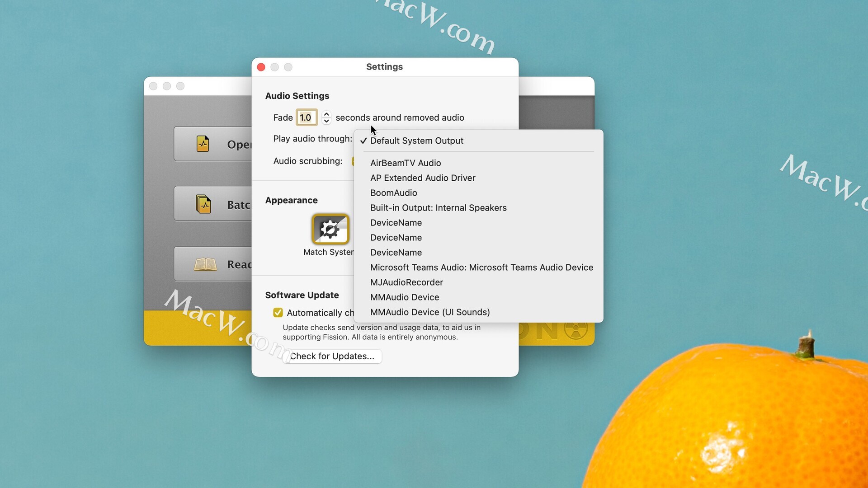This screenshot has width=868, height=488.
Task: Select Default System Output option
Action: [478, 141]
